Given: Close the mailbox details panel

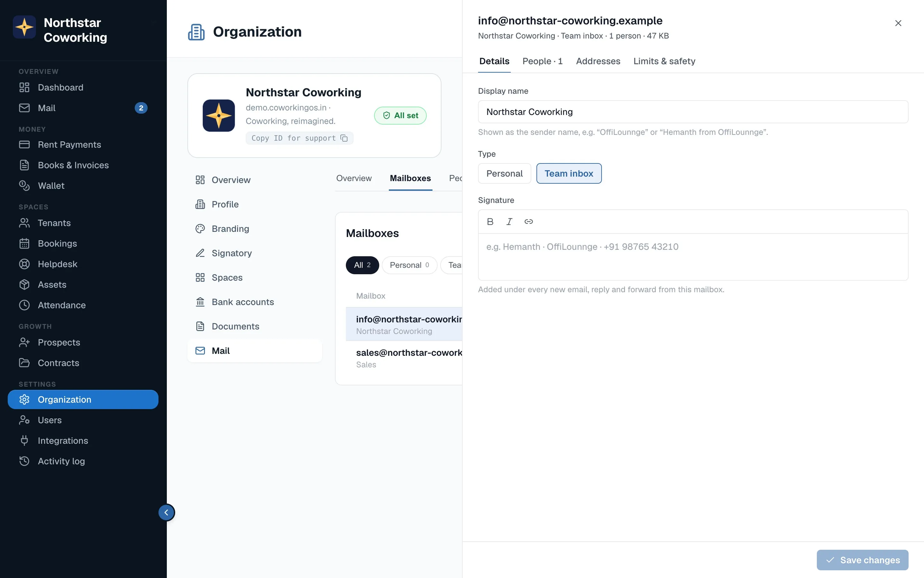Looking at the screenshot, I should pyautogui.click(x=898, y=23).
